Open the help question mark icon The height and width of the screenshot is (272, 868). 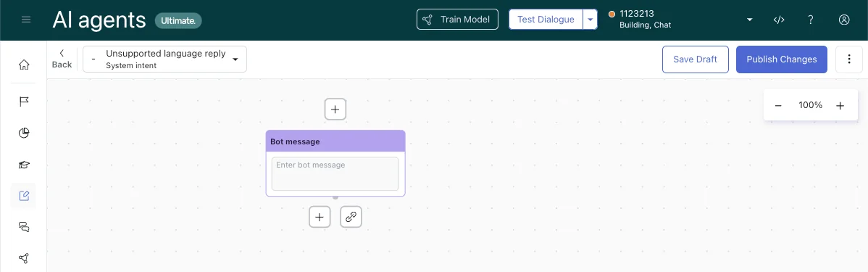click(811, 20)
